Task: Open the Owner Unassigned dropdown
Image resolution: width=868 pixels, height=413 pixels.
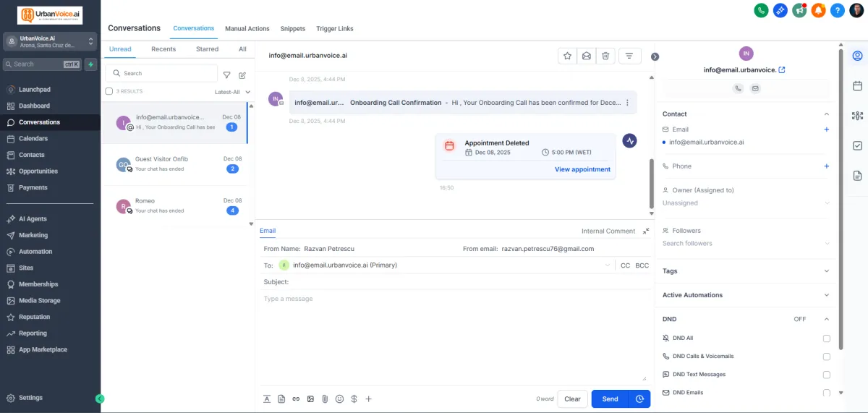Action: (746, 203)
